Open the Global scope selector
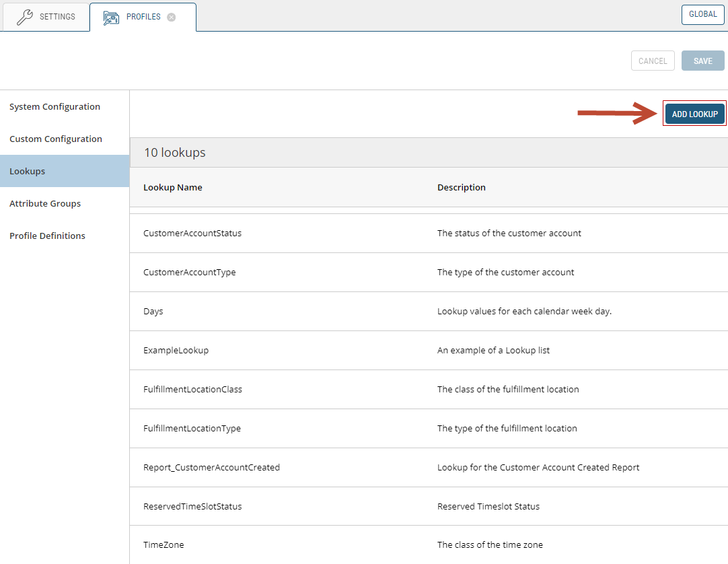 pyautogui.click(x=702, y=14)
